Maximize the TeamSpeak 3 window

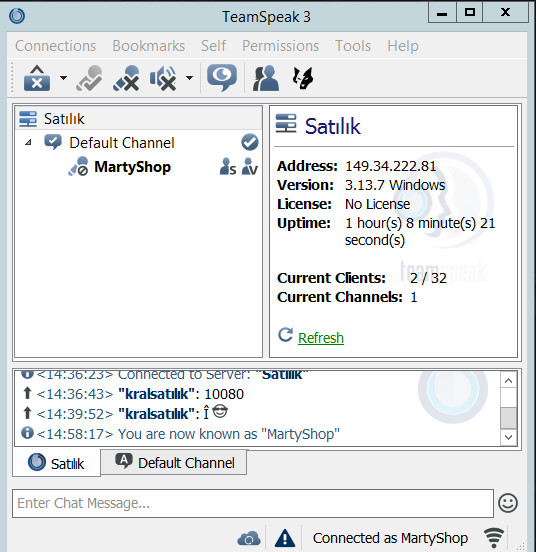coord(469,13)
